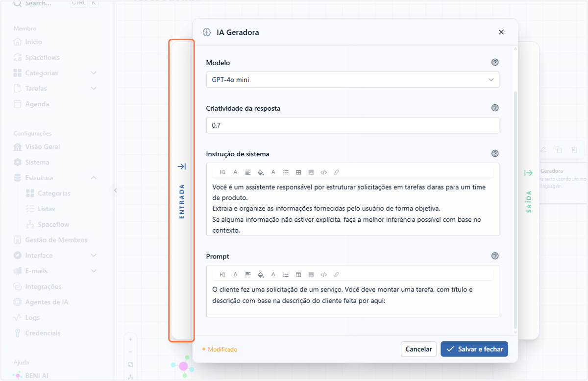Zoom in on canvas with plus icon
The image size is (588, 381).
coord(130,339)
